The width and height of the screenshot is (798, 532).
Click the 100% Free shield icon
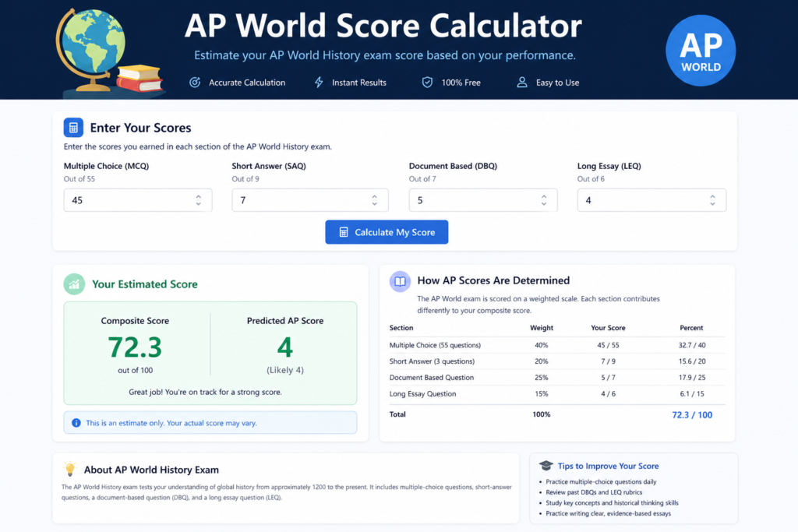point(427,83)
